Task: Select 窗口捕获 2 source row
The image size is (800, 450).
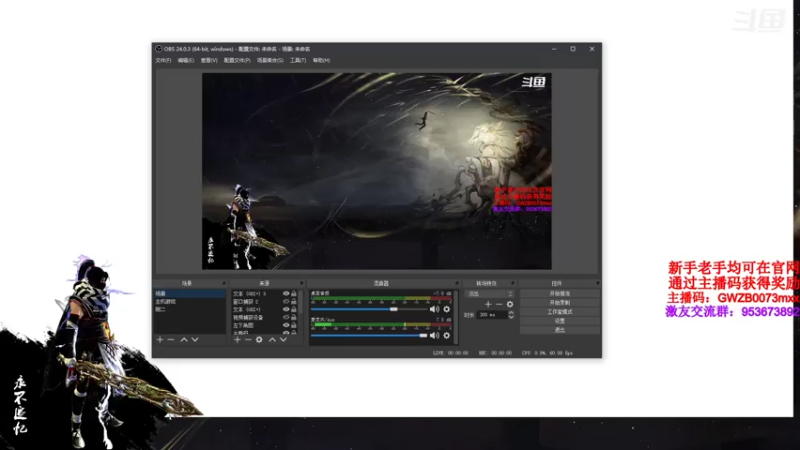Action: [256, 302]
